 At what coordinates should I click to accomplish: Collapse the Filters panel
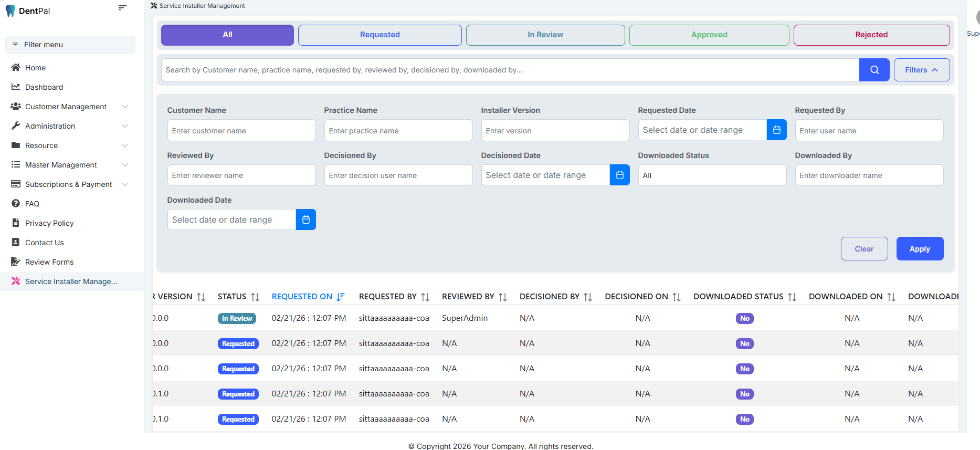921,70
